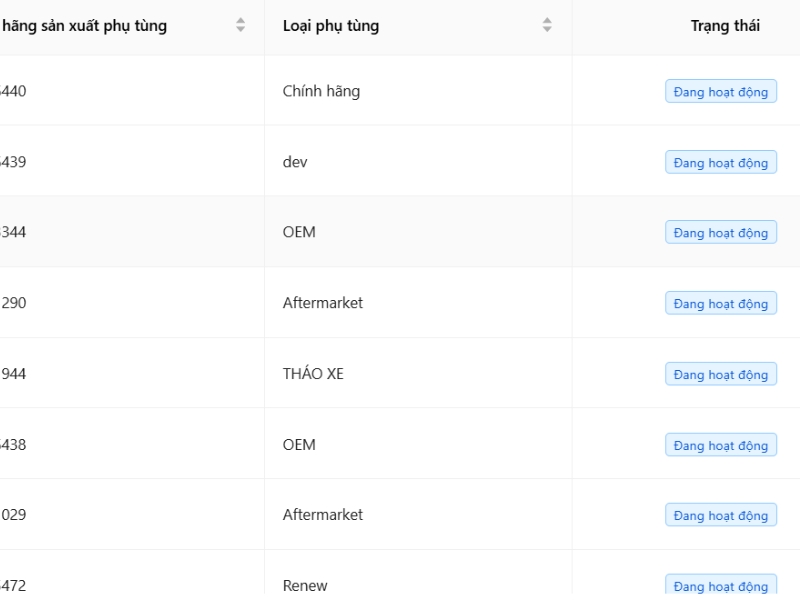Click status badge for the OEM row ending 344
800x600 pixels.
click(x=721, y=233)
